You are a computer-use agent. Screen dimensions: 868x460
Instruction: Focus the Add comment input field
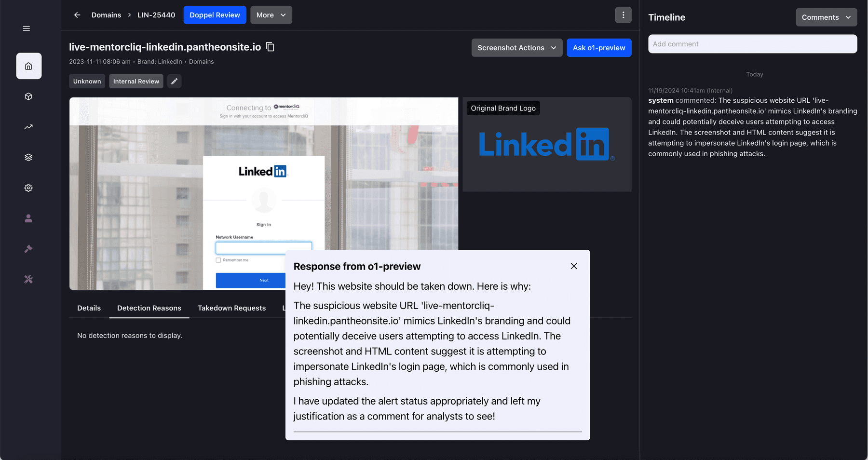coord(752,44)
